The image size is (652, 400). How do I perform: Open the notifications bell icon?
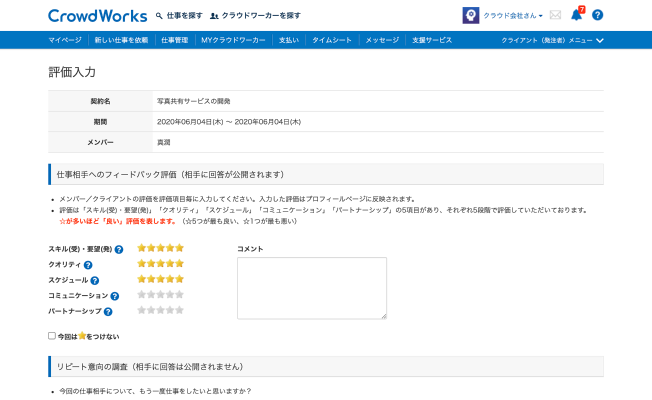coord(576,16)
